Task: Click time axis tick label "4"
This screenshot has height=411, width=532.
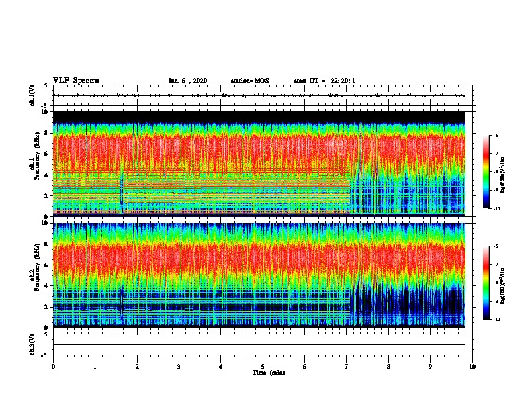Action: coord(221,367)
